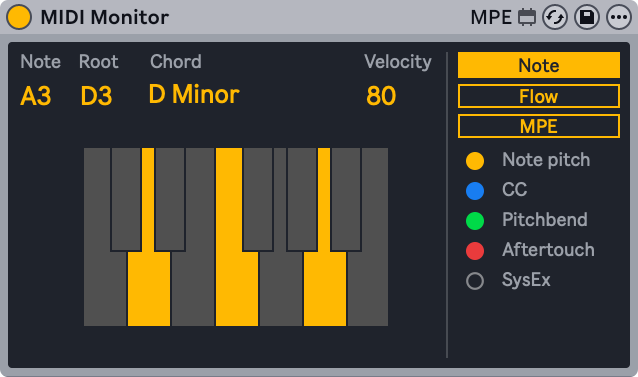Switch to the MPE view tab

point(539,126)
